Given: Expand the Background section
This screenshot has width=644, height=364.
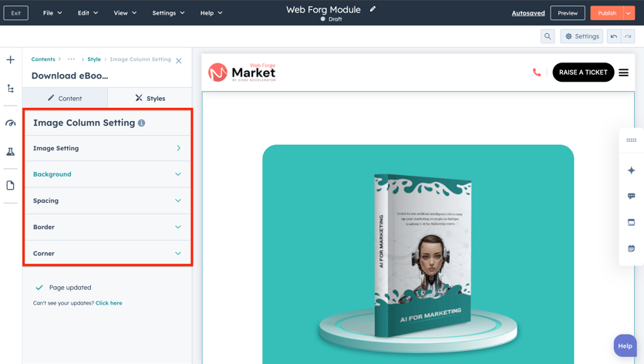Looking at the screenshot, I should 107,174.
